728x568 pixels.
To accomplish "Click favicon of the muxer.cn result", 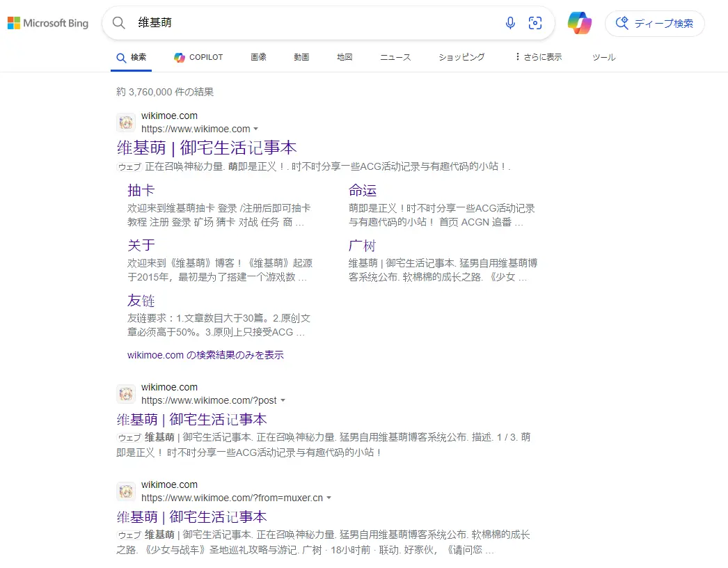I will [x=126, y=491].
